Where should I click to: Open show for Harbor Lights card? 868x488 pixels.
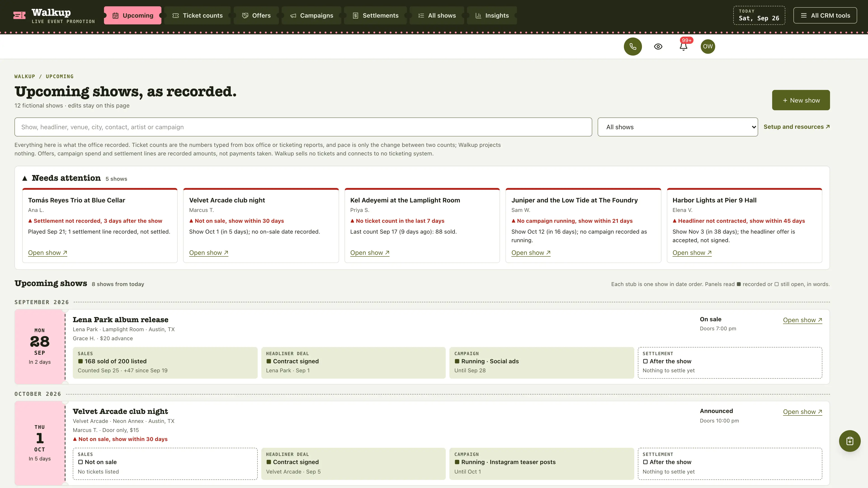pos(692,253)
